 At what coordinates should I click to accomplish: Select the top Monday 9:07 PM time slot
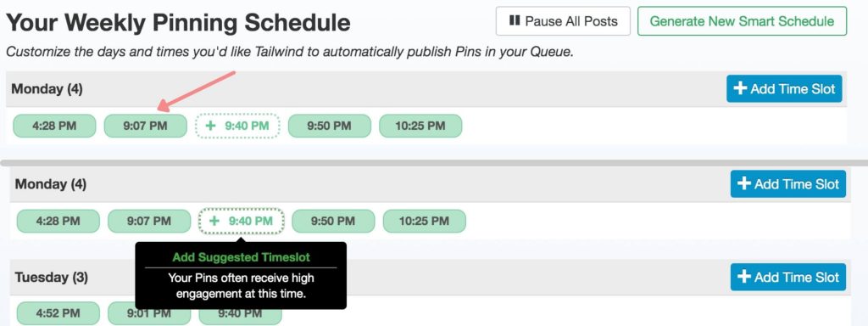click(x=145, y=126)
